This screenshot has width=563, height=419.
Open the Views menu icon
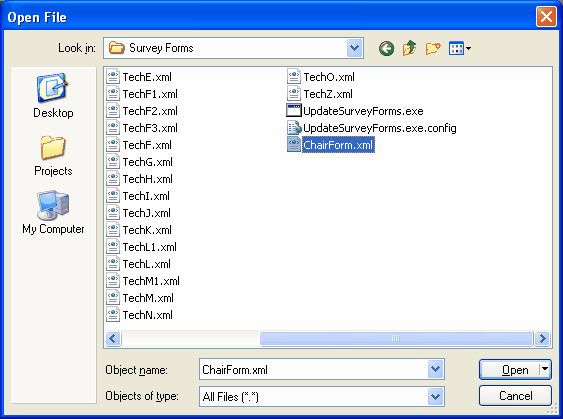click(460, 48)
